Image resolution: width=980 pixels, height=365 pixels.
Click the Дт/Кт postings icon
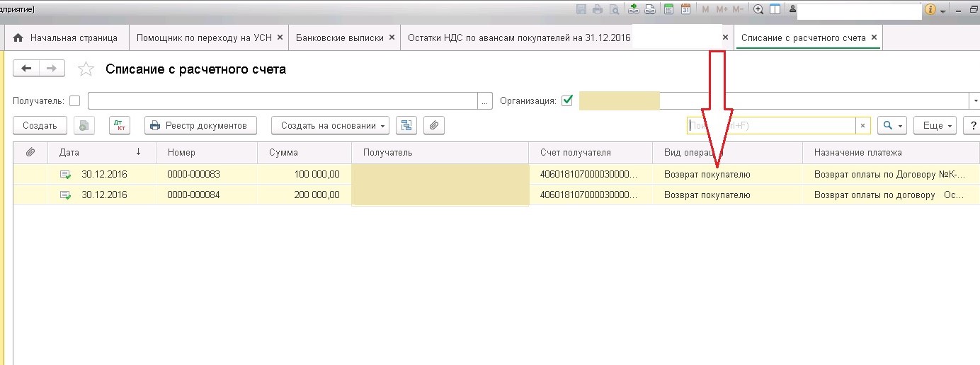120,125
